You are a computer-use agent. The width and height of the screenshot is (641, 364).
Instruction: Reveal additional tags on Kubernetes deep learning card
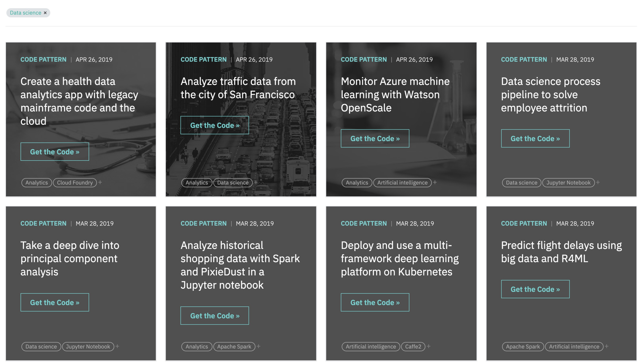click(x=428, y=346)
